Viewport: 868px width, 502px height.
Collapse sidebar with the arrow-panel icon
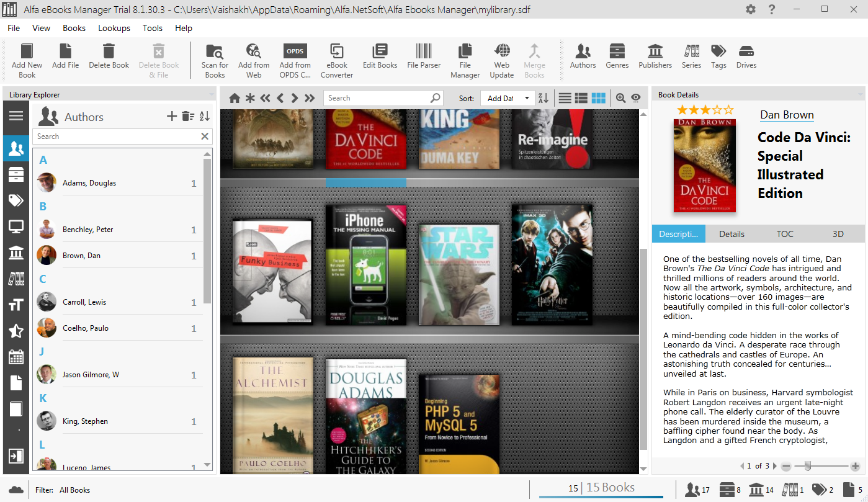pos(16,456)
